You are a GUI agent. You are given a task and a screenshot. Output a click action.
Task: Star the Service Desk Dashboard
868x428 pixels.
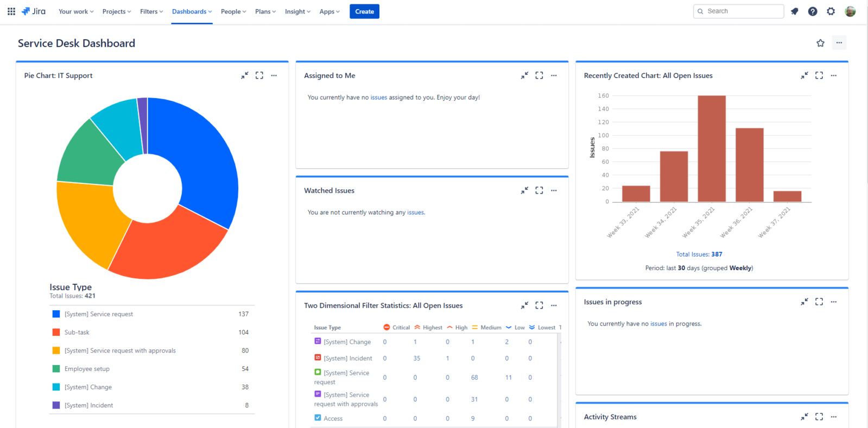(820, 43)
